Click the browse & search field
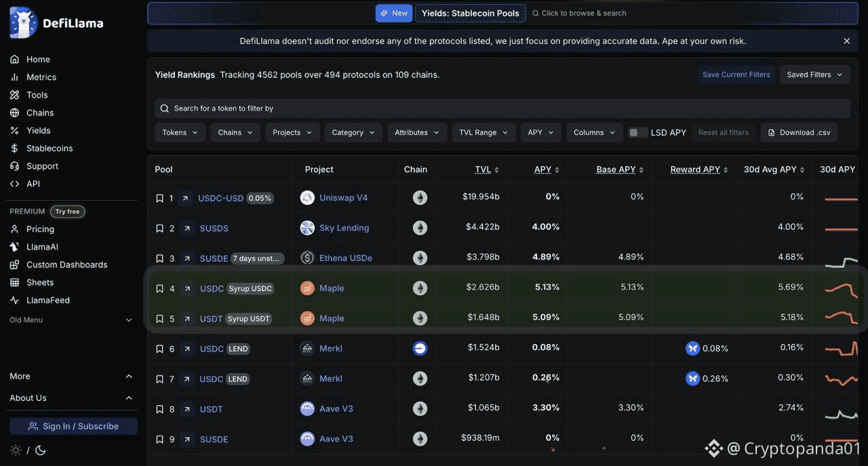The image size is (868, 466). (x=579, y=13)
